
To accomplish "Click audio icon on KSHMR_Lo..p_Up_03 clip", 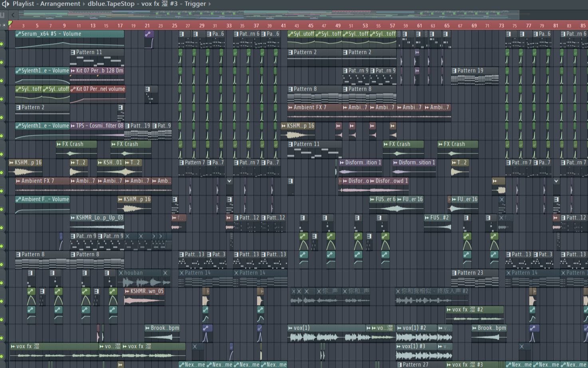I will pyautogui.click(x=73, y=218).
